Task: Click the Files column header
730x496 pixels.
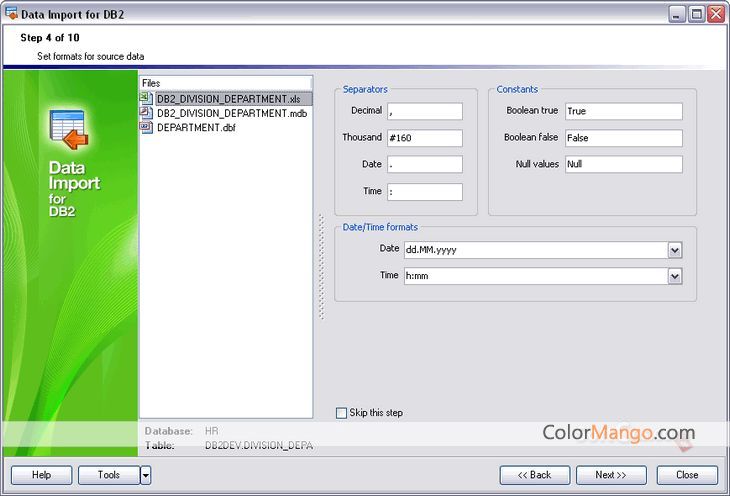Action: 226,83
